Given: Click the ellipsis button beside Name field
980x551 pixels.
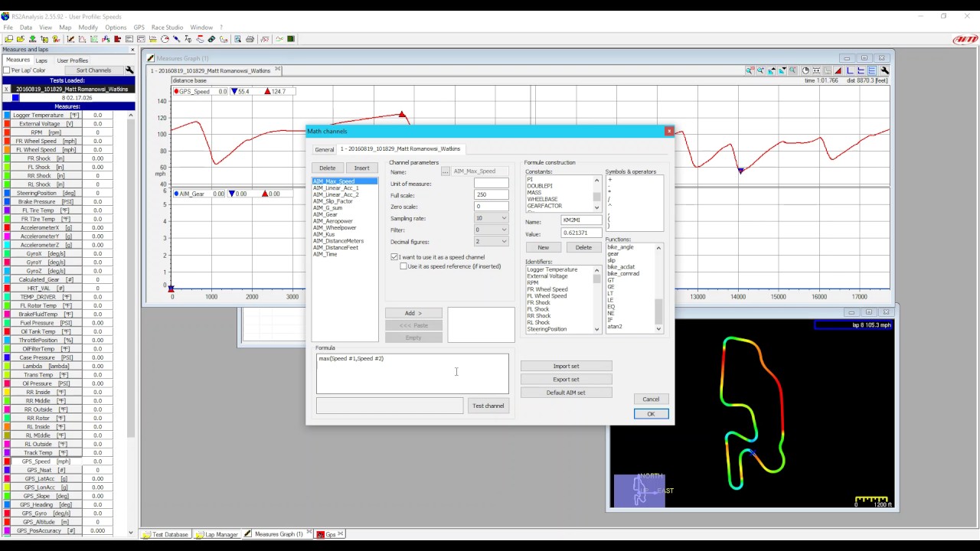Looking at the screenshot, I should click(445, 171).
